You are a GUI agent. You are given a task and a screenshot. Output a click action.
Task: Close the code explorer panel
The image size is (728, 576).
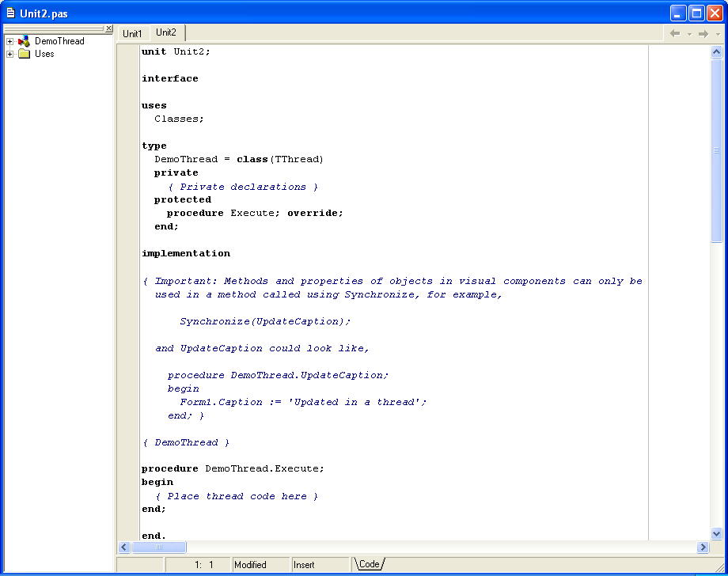(108, 28)
